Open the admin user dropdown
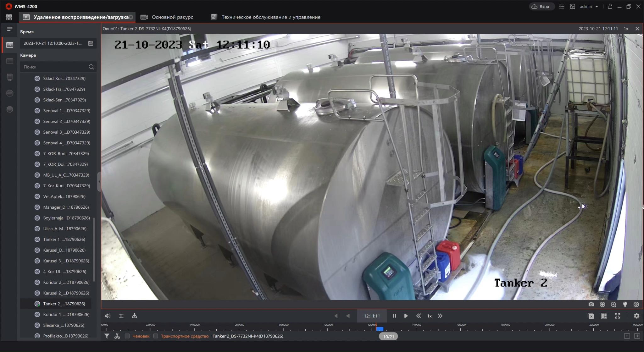This screenshot has height=352, width=644. (589, 6)
